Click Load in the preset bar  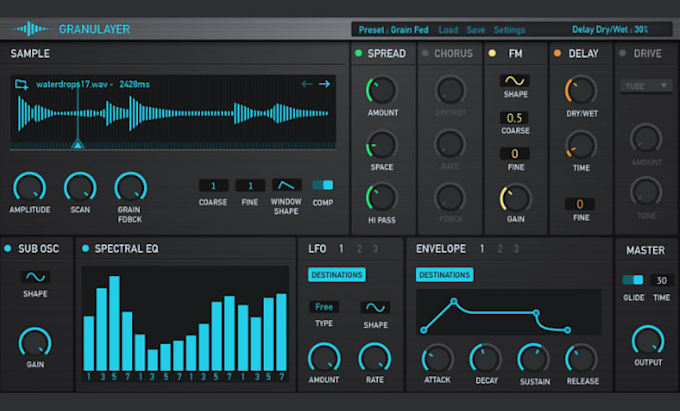448,30
